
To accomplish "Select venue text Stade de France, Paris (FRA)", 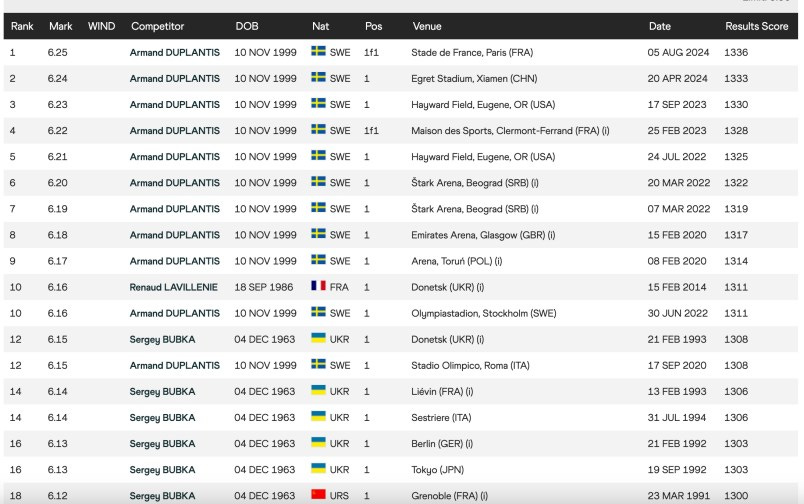I will [472, 52].
